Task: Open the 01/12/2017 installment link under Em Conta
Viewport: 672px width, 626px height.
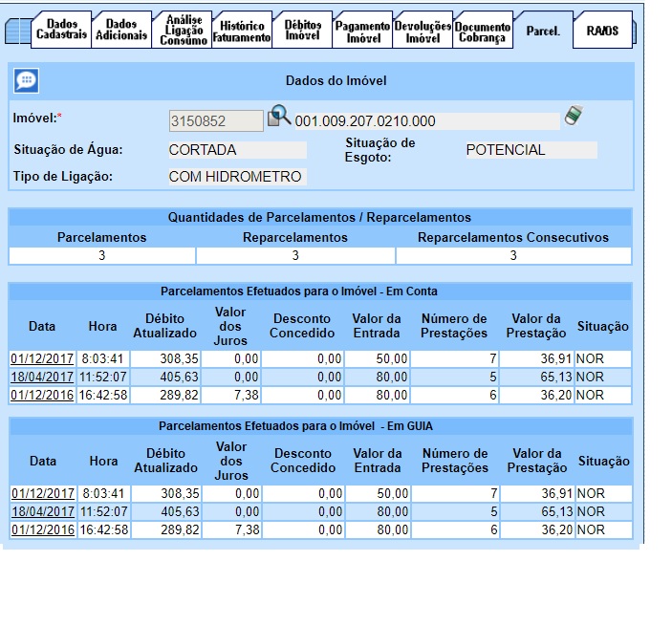Action: tap(42, 358)
